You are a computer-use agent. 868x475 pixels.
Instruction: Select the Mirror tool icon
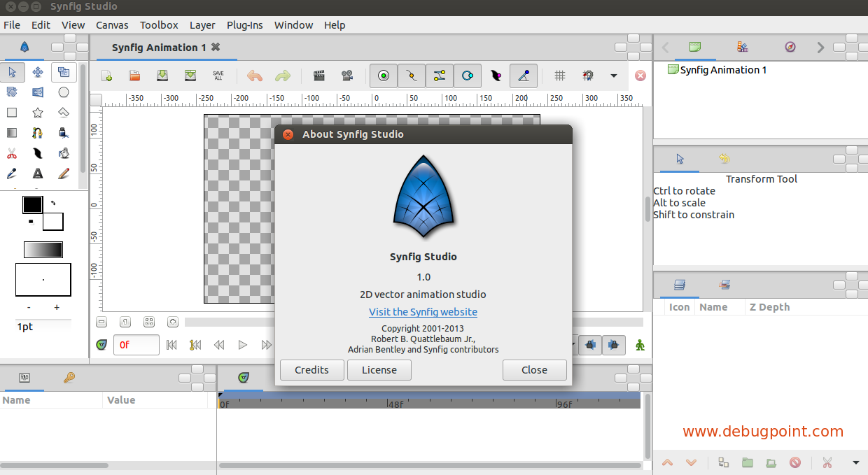[38, 92]
